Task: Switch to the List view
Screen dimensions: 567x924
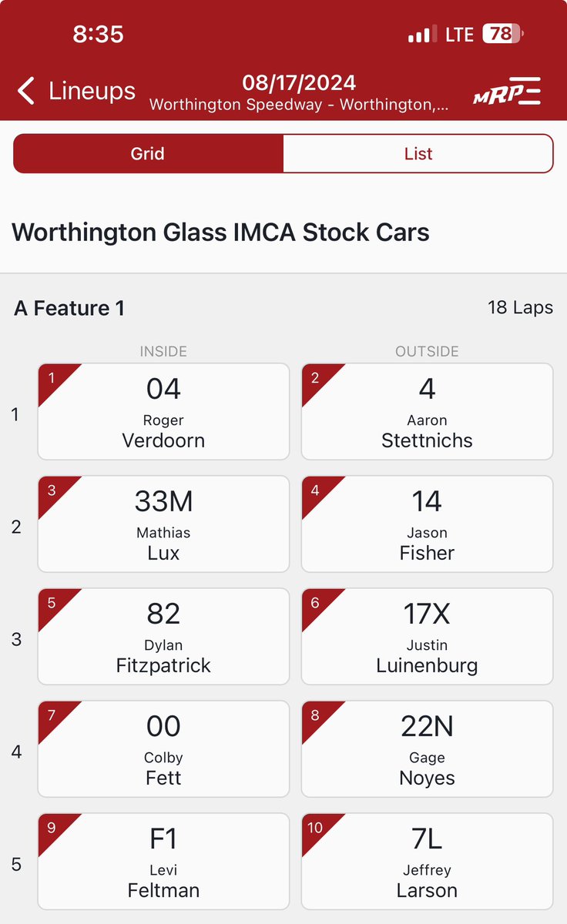Action: point(418,153)
